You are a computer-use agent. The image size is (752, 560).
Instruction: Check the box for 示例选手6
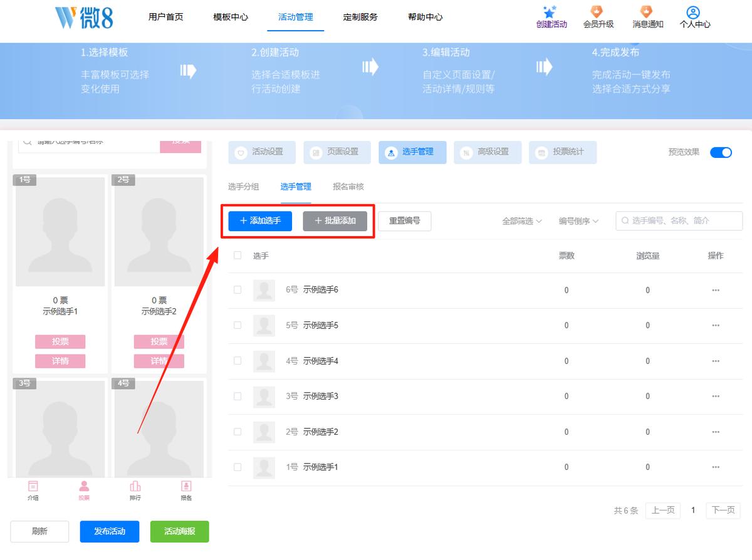[x=238, y=290]
